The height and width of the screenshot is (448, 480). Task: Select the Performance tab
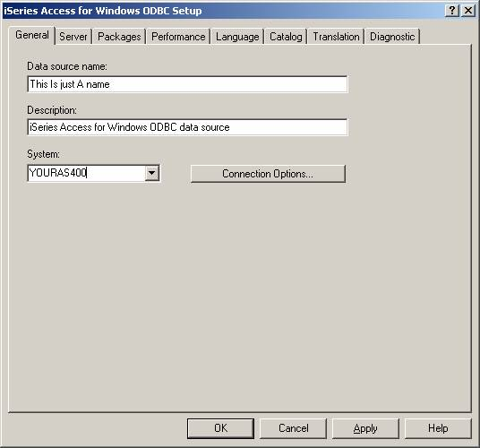tap(178, 37)
